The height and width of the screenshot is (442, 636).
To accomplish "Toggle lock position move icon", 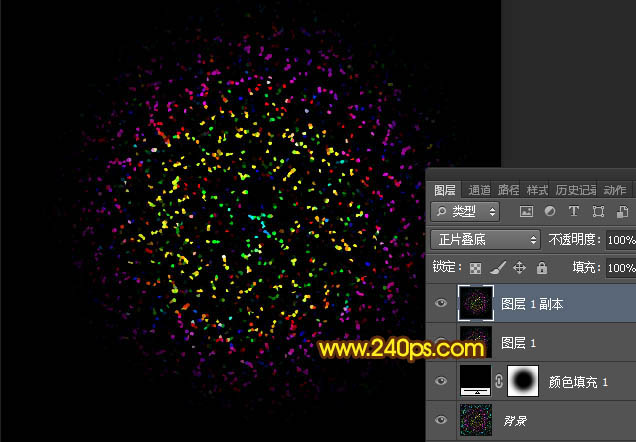I will (519, 268).
